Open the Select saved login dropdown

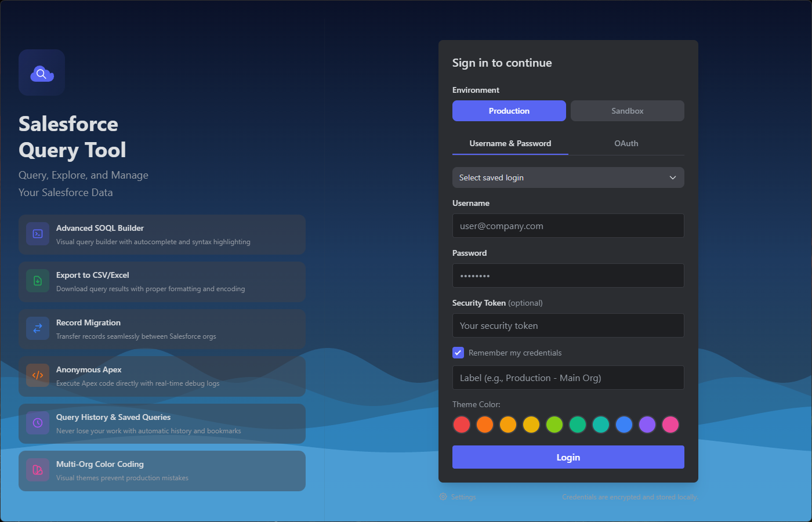tap(568, 177)
